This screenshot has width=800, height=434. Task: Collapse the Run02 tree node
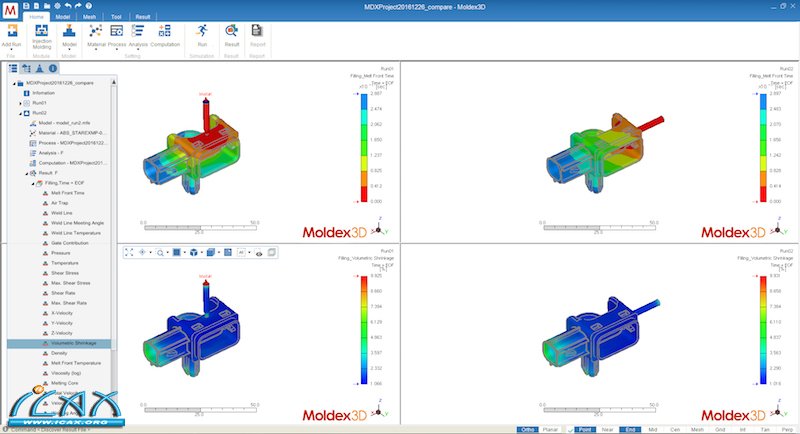(x=20, y=113)
